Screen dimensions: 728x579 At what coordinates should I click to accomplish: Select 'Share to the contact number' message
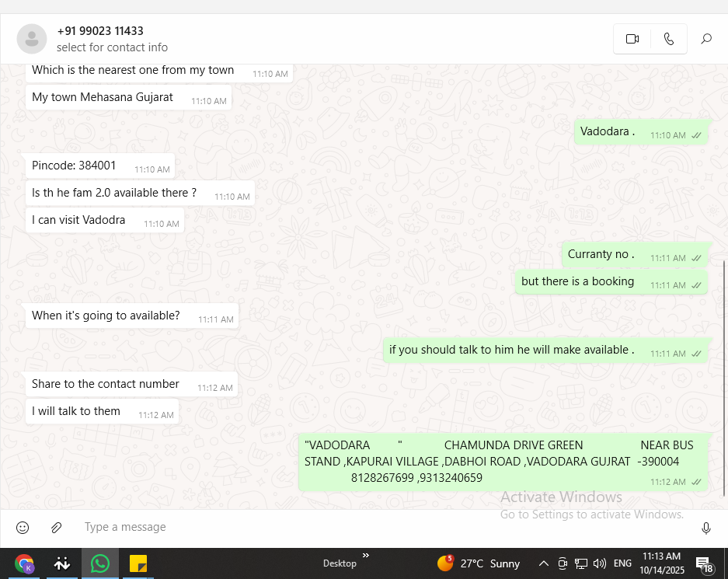point(132,385)
